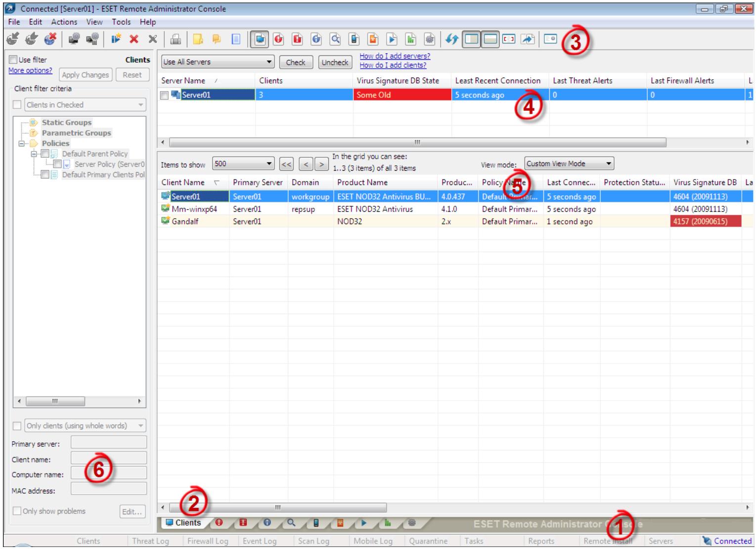The width and height of the screenshot is (756, 549).
Task: Select the Gandalf client row
Action: 455,222
